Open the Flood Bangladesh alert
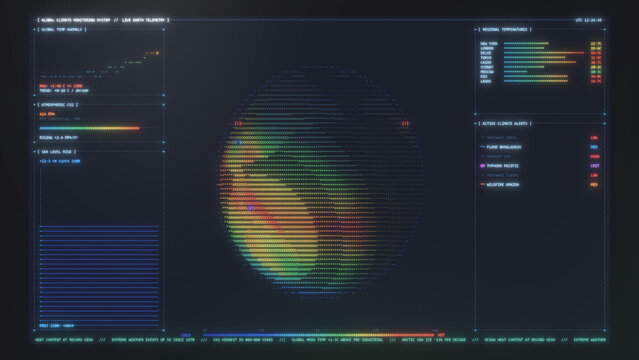The height and width of the screenshot is (360, 639). tap(539, 147)
